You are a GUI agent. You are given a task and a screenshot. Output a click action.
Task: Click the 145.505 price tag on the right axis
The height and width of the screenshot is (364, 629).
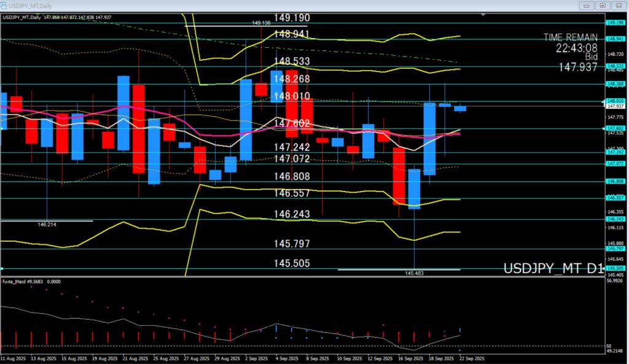coord(615,268)
